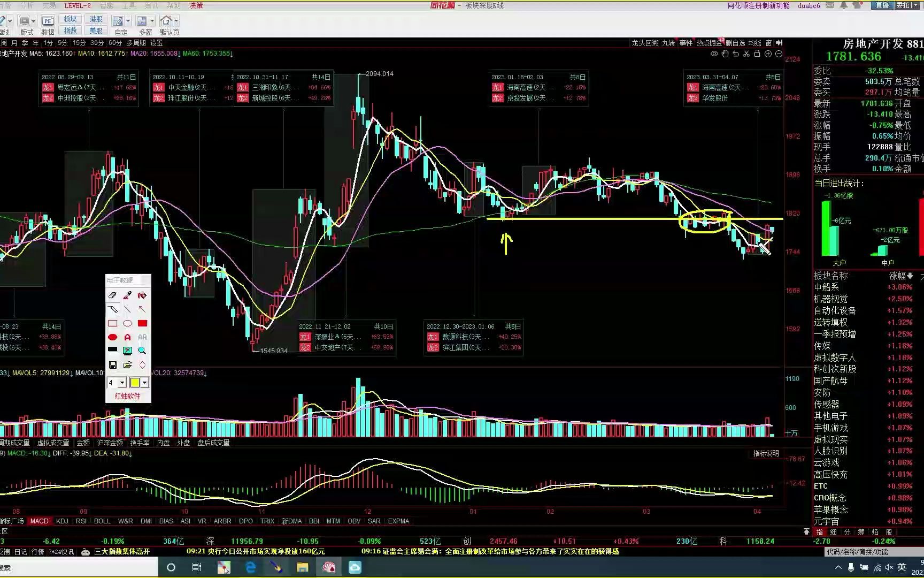The height and width of the screenshot is (578, 924).
Task: Expand the 版式 layout dropdown arrow
Action: [34, 21]
